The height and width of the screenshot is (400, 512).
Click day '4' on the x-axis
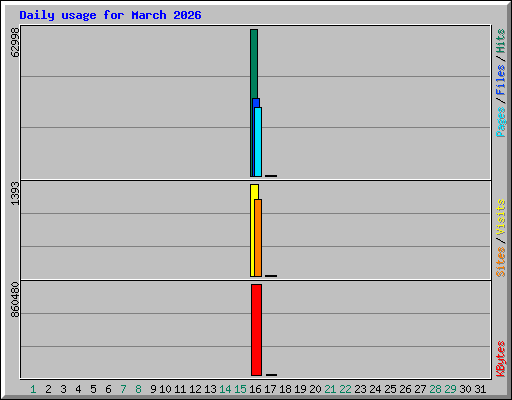click(78, 389)
